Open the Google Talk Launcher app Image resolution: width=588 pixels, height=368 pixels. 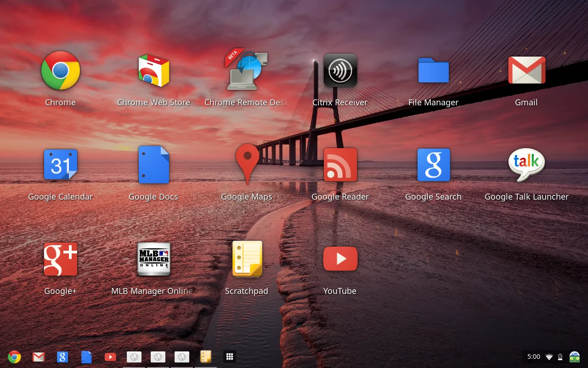(526, 165)
